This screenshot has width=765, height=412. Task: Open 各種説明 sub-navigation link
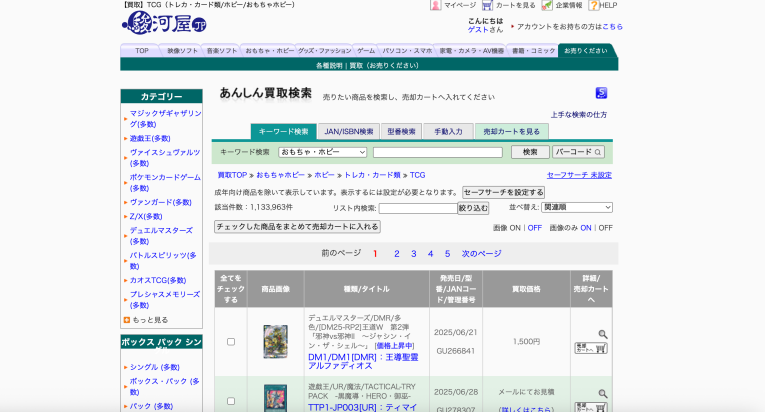tap(329, 65)
